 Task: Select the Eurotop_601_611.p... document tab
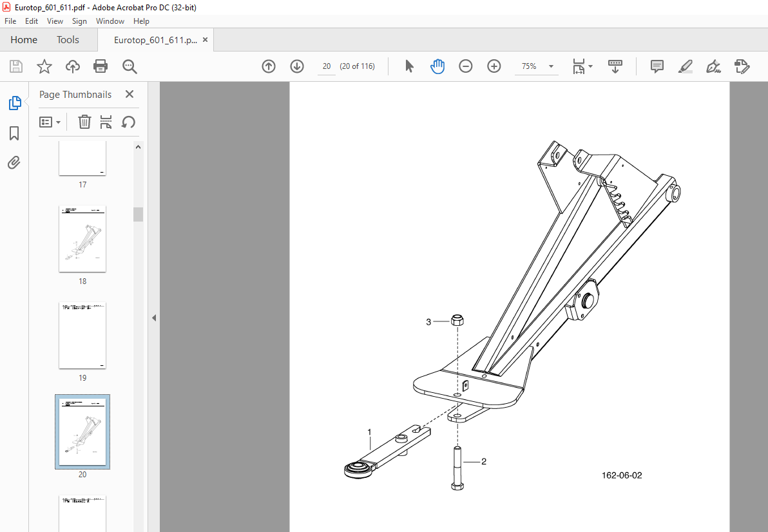pos(155,40)
